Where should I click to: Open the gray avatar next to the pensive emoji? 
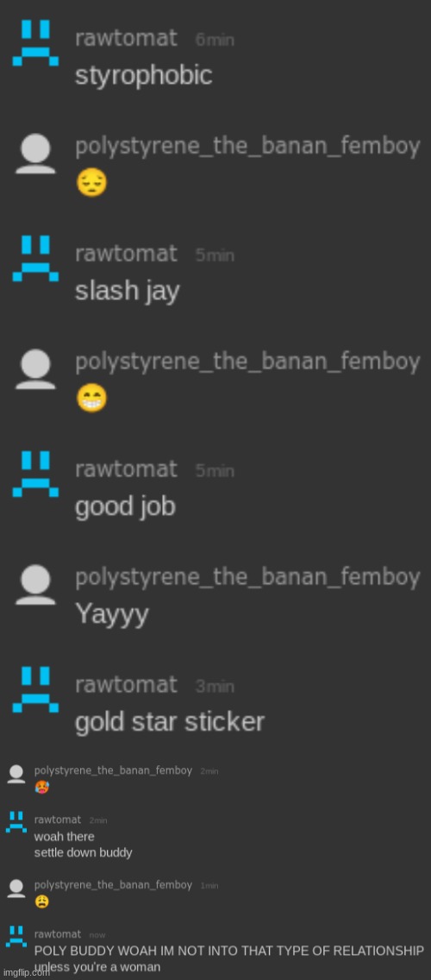coord(35,154)
